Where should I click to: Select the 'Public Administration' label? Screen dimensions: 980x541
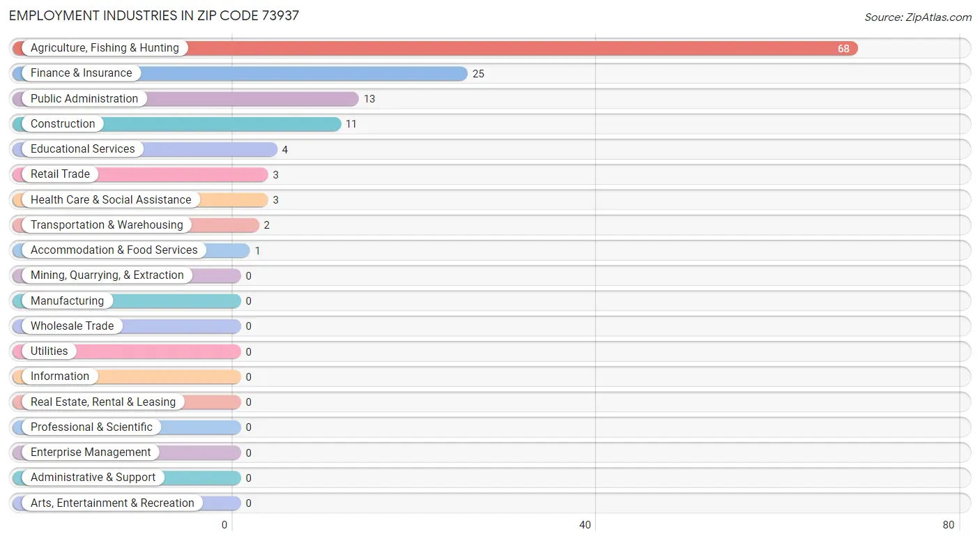[x=84, y=99]
